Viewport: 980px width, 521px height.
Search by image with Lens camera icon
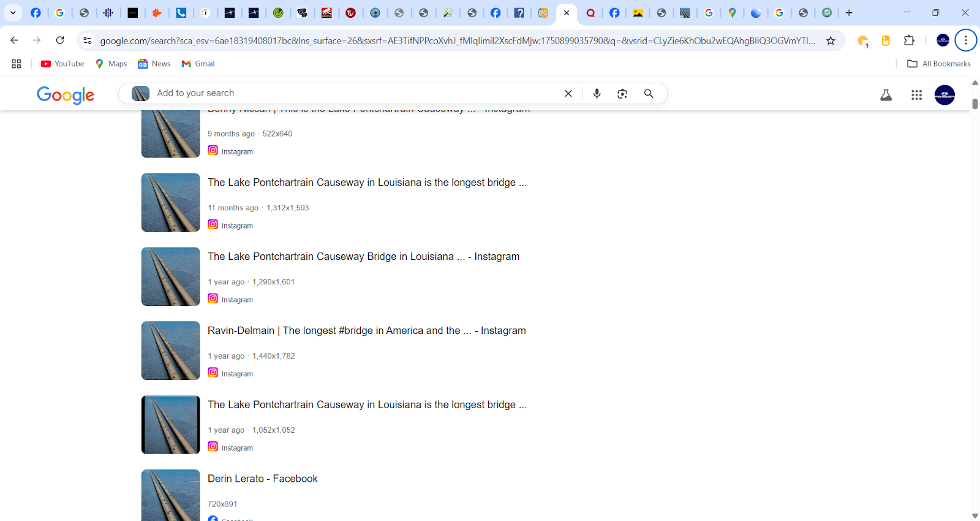[x=622, y=93]
